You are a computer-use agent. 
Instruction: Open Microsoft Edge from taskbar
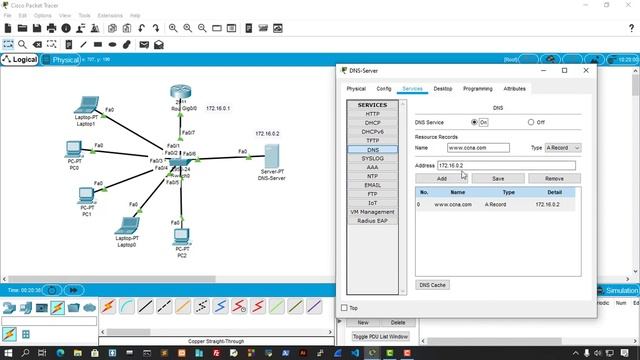point(60,353)
